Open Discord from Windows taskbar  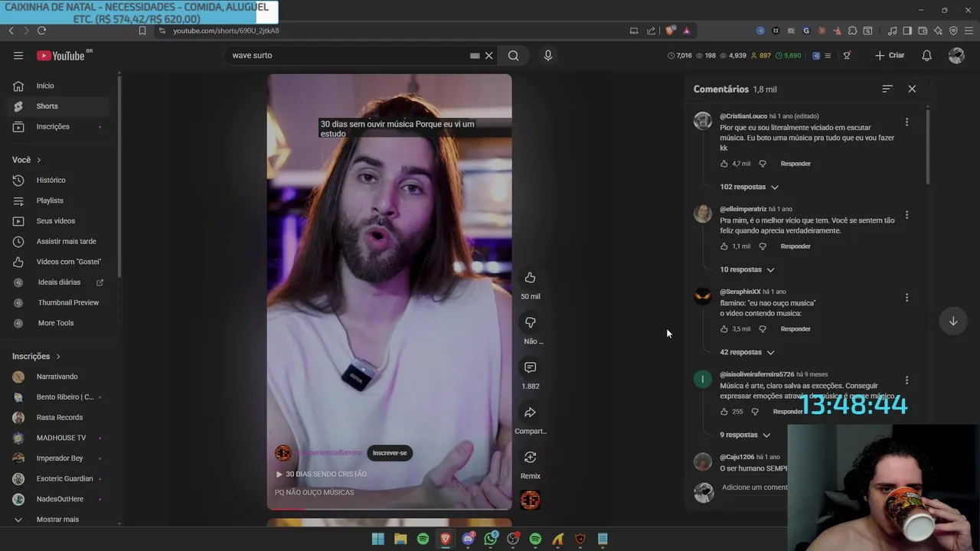point(468,540)
